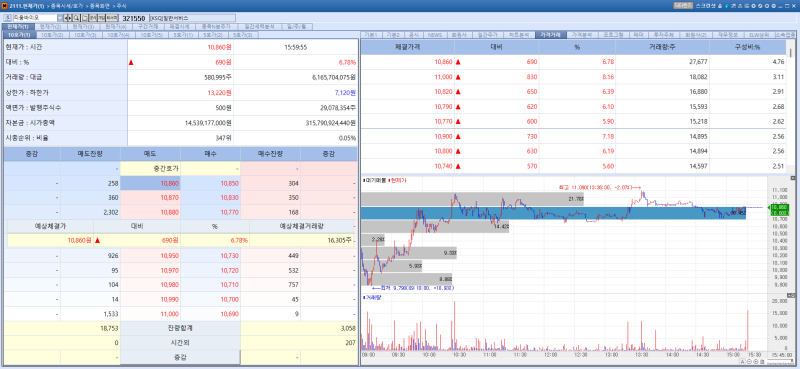This screenshot has width=800, height=369.
Task: Switch to the 현재가(3) tab
Action: pos(83,26)
